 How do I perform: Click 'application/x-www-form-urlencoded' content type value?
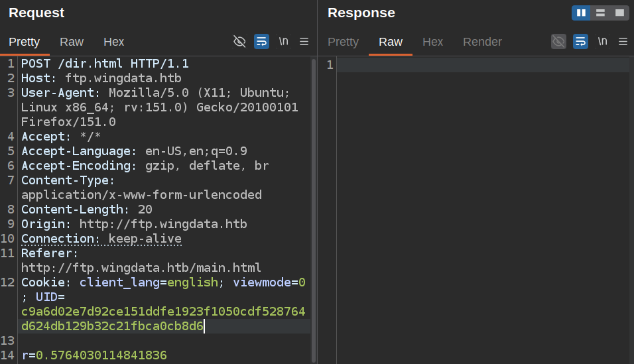141,194
